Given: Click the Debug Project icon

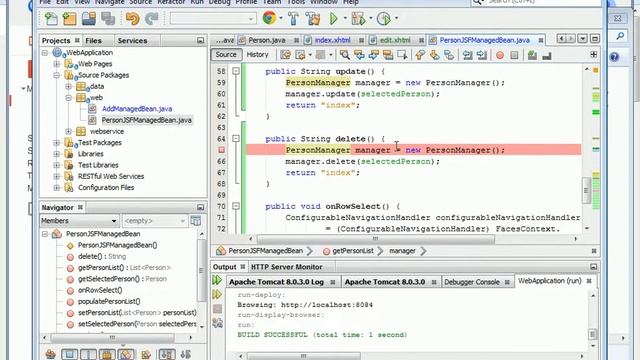Looking at the screenshot, I should pos(358,18).
